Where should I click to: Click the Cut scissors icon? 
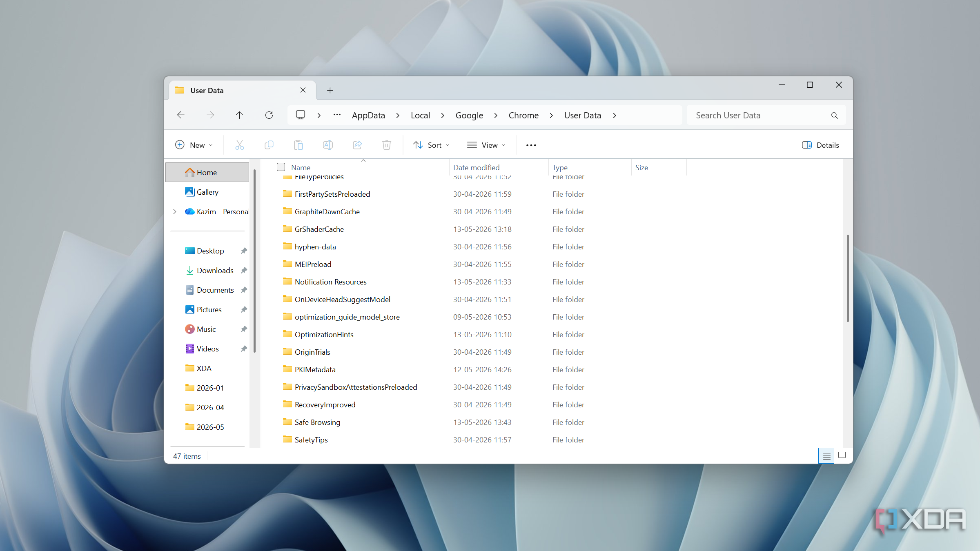click(240, 145)
